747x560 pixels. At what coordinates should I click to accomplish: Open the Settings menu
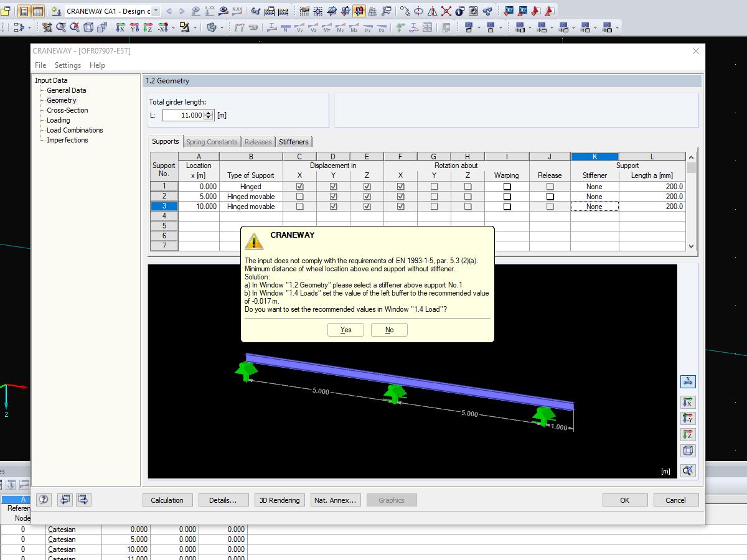67,65
